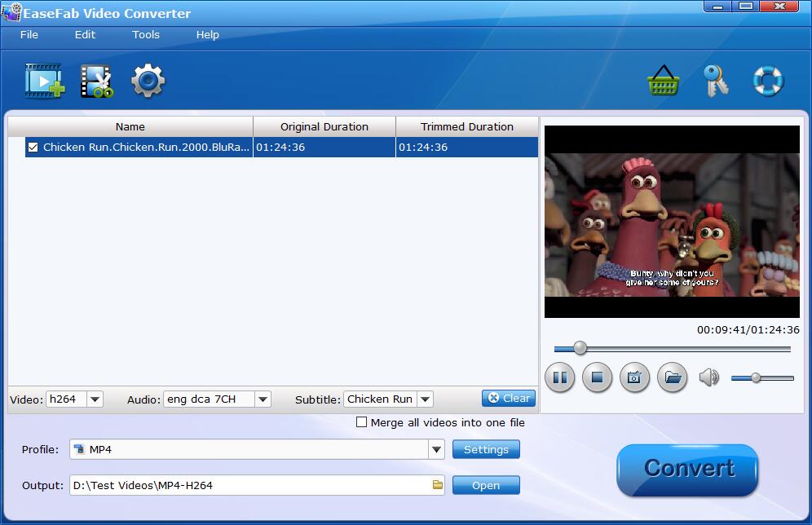Screen dimensions: 812x525
Task: Click the Clear button
Action: point(509,398)
